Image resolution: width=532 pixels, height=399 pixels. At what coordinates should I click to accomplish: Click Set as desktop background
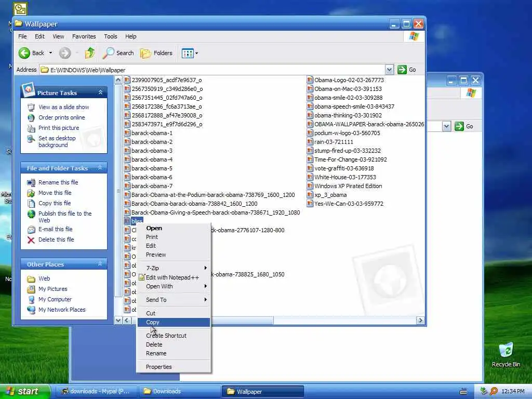[57, 141]
